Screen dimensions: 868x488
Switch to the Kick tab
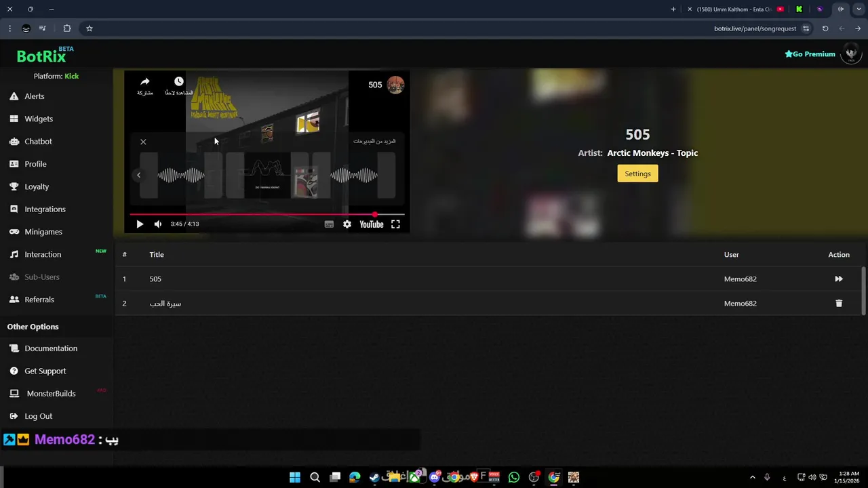(799, 9)
